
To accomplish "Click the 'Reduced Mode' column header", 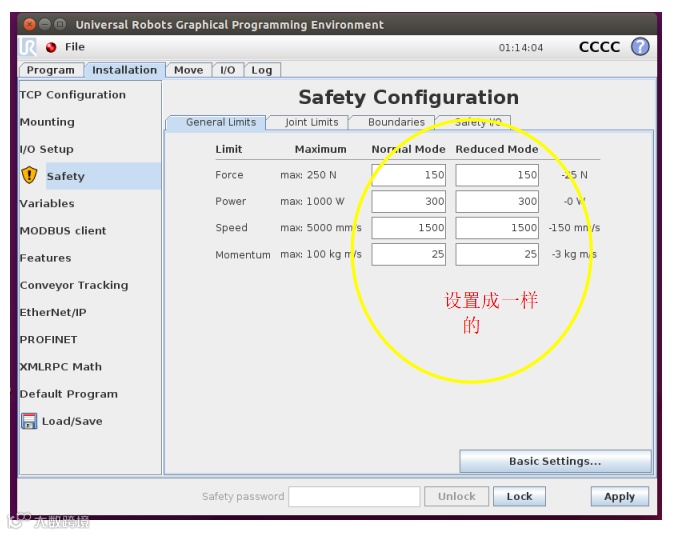I will pos(497,149).
